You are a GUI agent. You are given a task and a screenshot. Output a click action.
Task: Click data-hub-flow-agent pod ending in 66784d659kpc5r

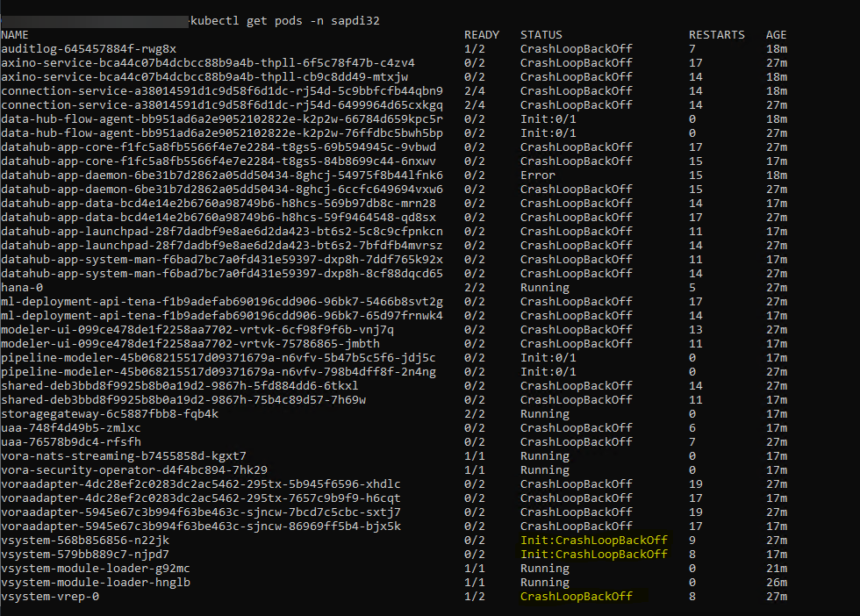[222, 119]
